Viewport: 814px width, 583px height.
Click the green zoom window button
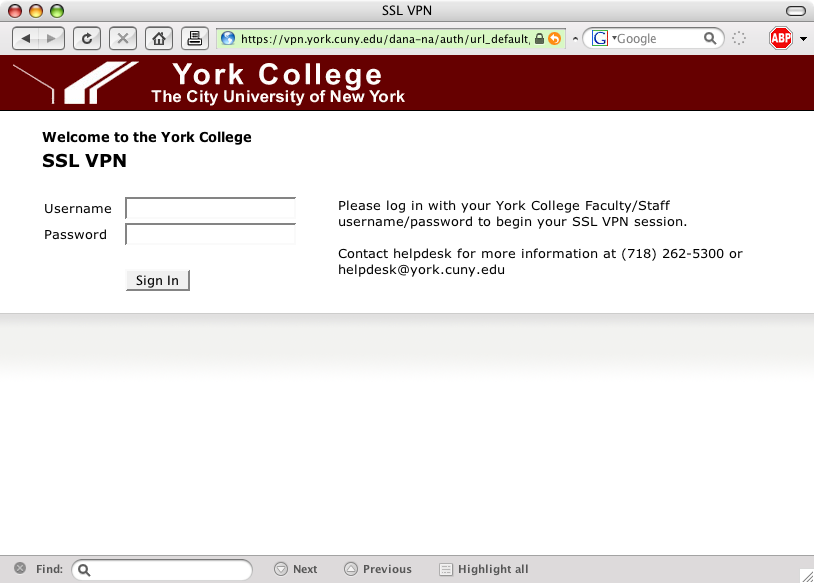point(57,10)
